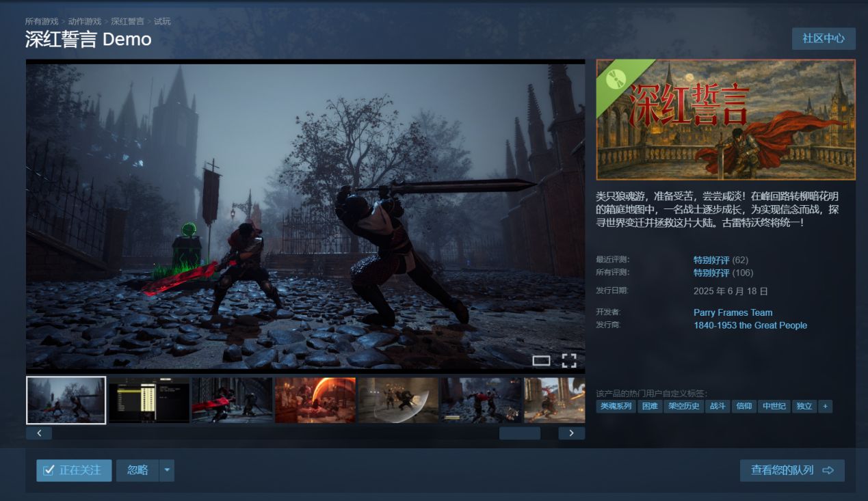Toggle theater mode icon on the screenshot
The image size is (868, 501).
pos(541,361)
